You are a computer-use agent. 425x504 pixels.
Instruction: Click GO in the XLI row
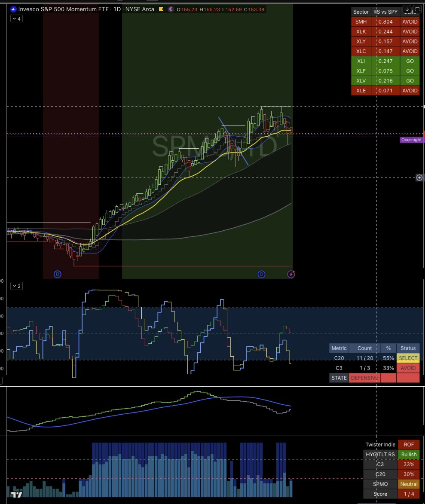coord(410,61)
